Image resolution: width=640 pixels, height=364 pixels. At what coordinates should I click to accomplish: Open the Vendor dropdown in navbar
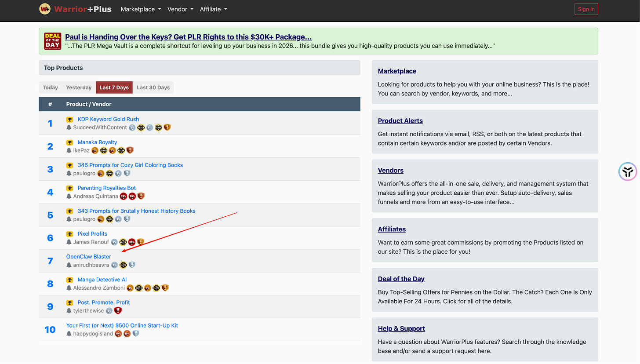(x=180, y=9)
